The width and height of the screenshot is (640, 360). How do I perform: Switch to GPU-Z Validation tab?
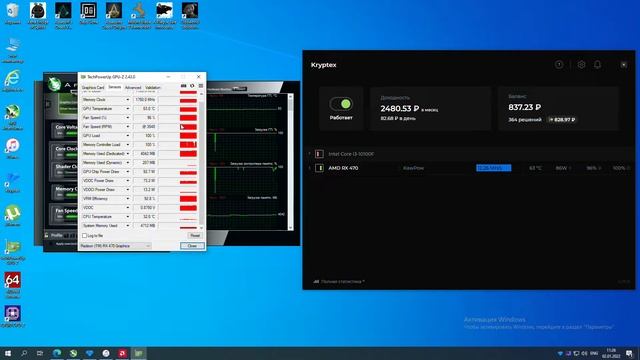[153, 87]
